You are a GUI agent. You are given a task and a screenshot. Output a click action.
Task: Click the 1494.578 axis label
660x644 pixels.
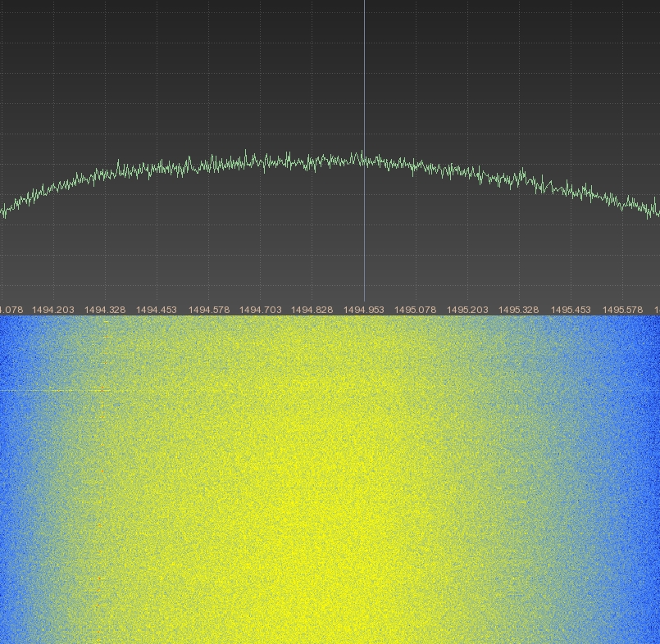coord(209,310)
